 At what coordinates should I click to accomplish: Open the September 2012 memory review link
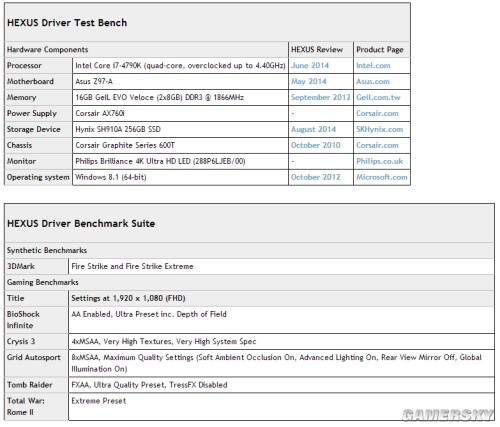tap(321, 97)
